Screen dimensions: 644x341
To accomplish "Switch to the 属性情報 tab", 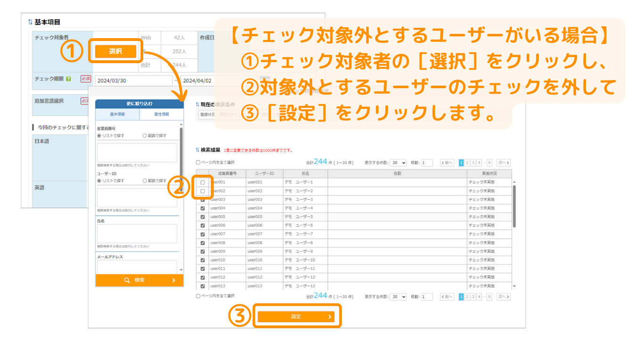I will point(161,114).
